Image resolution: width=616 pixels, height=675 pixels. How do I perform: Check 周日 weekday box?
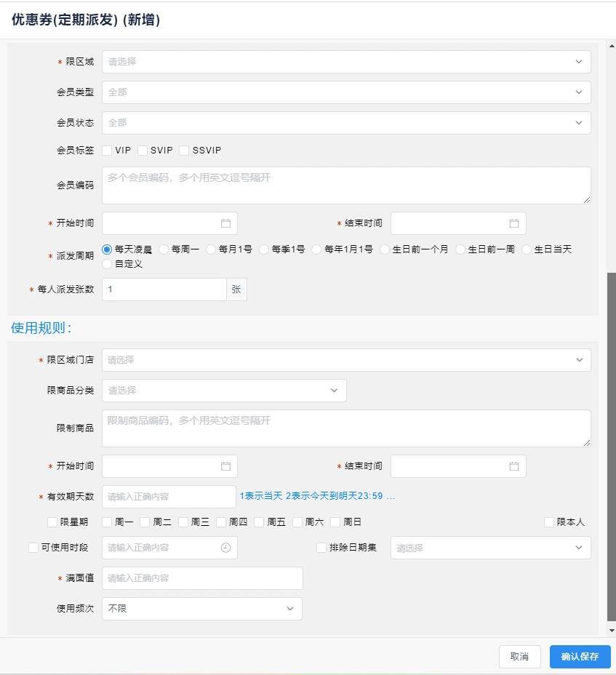[335, 522]
